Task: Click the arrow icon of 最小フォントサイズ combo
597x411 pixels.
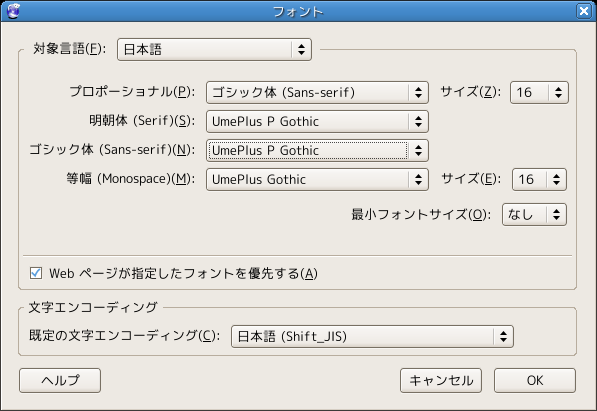Action: point(556,214)
